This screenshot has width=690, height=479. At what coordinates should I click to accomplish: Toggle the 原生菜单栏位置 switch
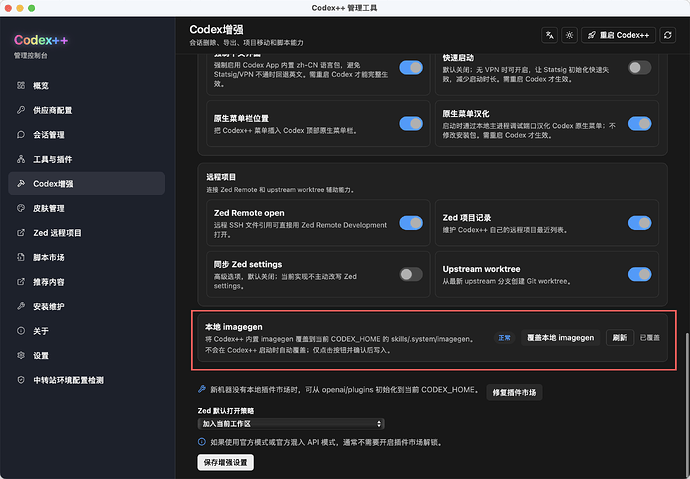(411, 124)
